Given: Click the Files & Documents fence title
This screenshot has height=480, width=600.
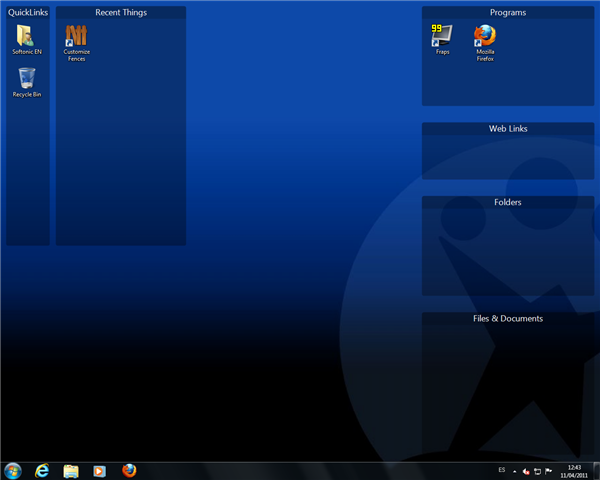Looking at the screenshot, I should (508, 319).
